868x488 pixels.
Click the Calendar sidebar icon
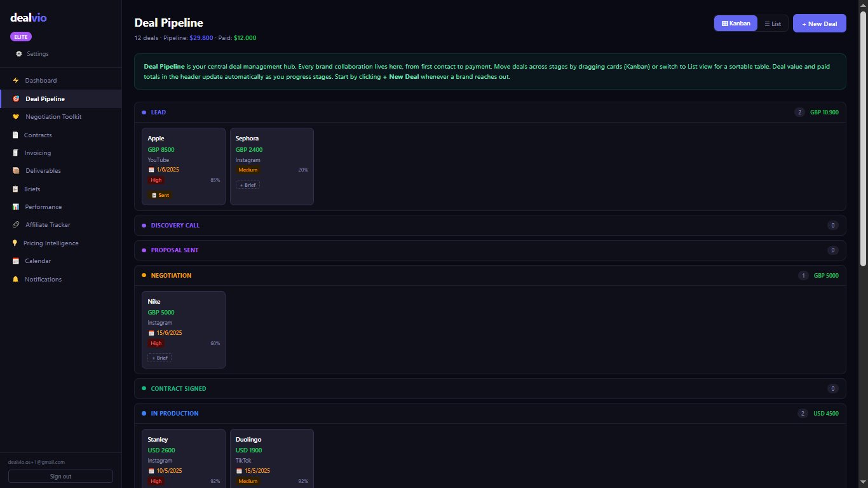pyautogui.click(x=15, y=261)
